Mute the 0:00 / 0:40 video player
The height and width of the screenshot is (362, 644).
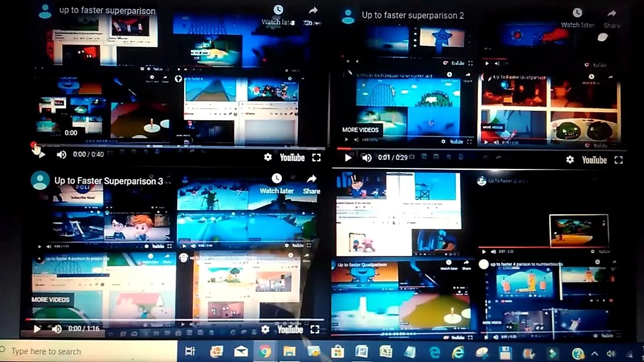(61, 154)
